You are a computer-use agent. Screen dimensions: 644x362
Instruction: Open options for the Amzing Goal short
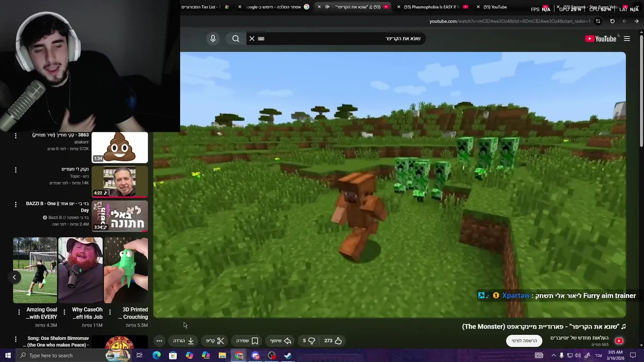[x=19, y=313]
